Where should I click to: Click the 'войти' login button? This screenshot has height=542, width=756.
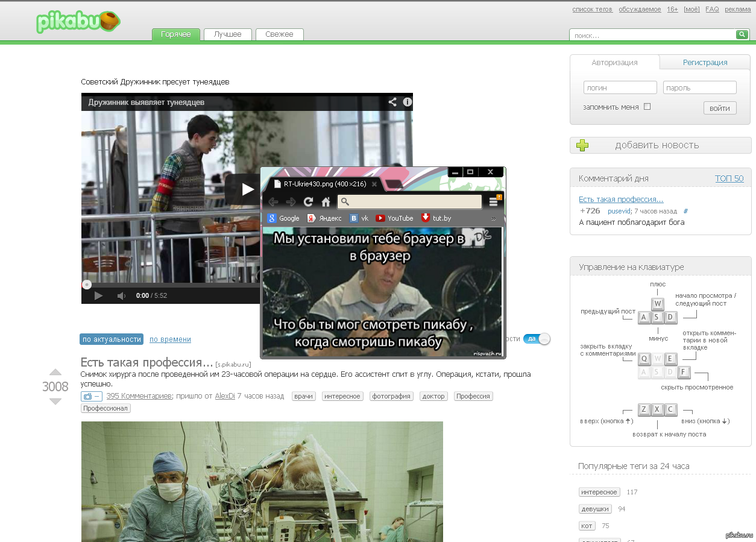[x=720, y=108]
